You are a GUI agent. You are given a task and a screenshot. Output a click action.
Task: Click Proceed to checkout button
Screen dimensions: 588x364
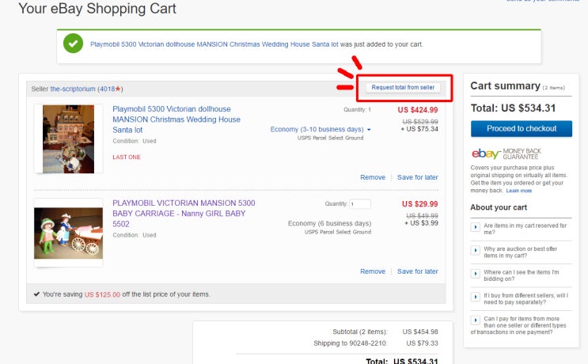[x=521, y=128]
